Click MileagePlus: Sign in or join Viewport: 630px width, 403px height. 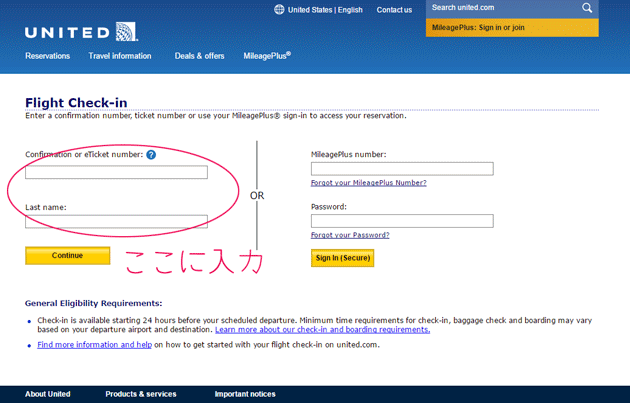coord(512,28)
